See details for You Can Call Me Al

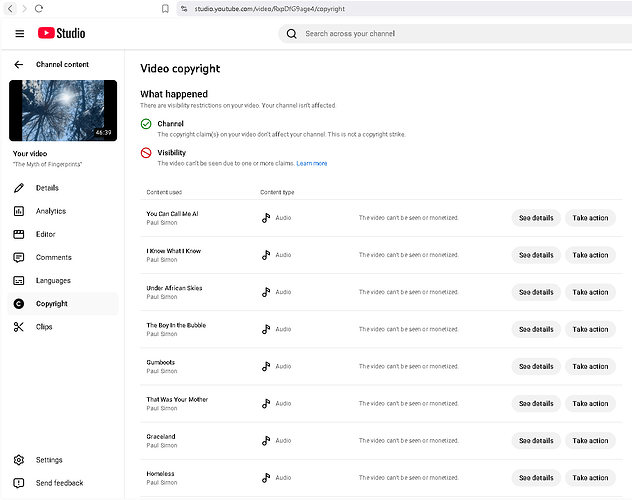click(x=536, y=218)
